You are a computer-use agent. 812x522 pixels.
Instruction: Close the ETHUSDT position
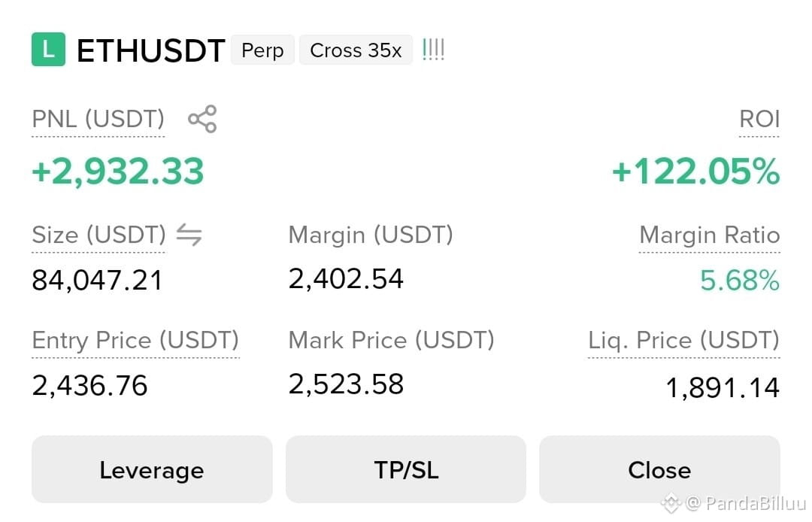click(x=659, y=469)
